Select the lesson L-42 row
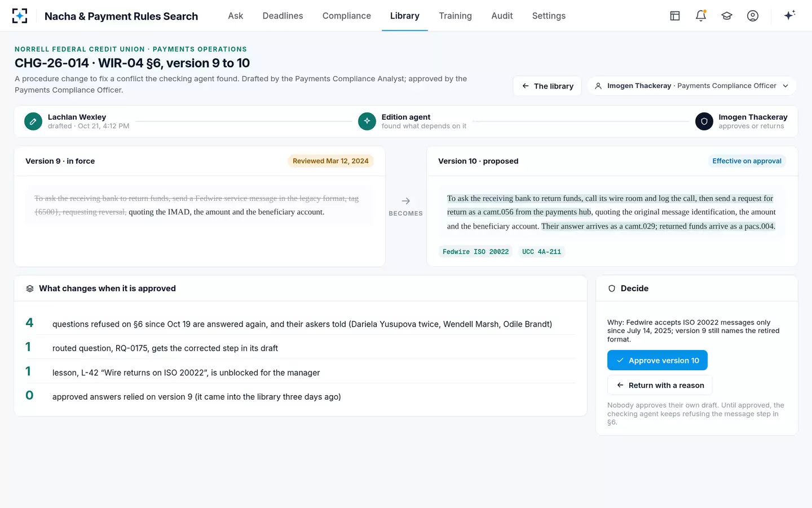812x508 pixels. pyautogui.click(x=301, y=372)
